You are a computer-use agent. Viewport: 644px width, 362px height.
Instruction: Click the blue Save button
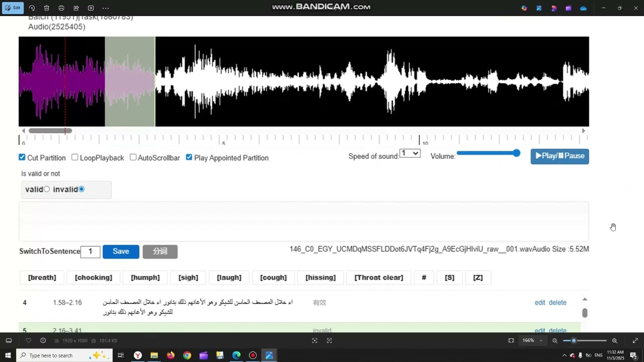(121, 251)
